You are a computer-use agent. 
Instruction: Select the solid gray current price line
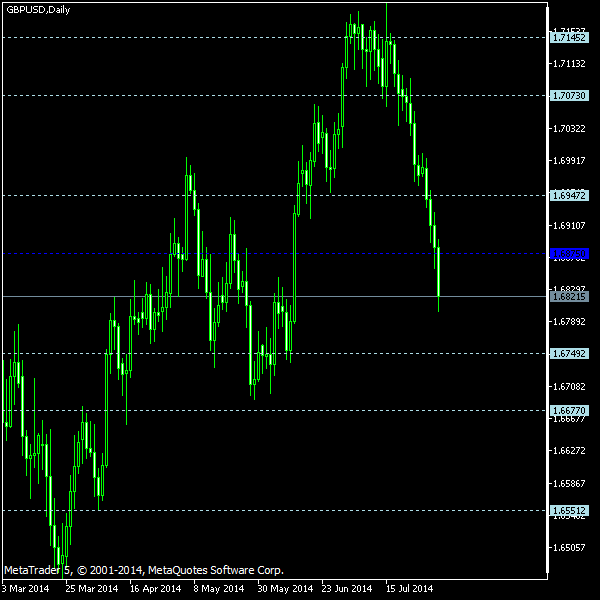(x=274, y=297)
